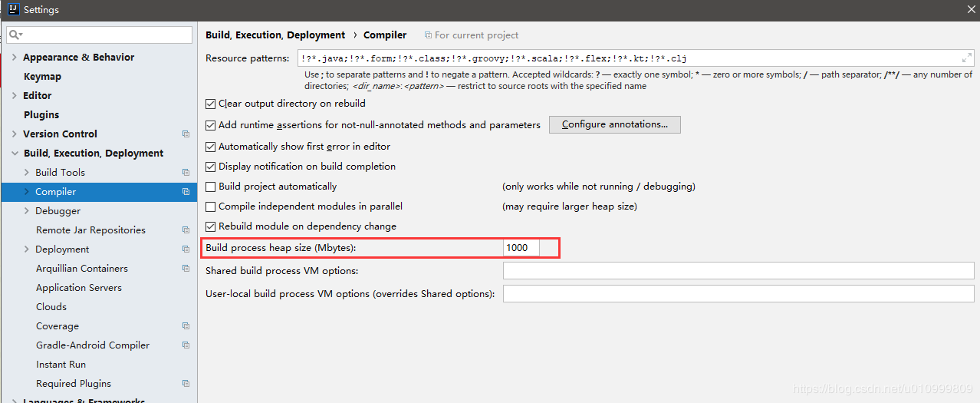Focus the settings search field
This screenshot has height=403, width=980.
[x=100, y=35]
